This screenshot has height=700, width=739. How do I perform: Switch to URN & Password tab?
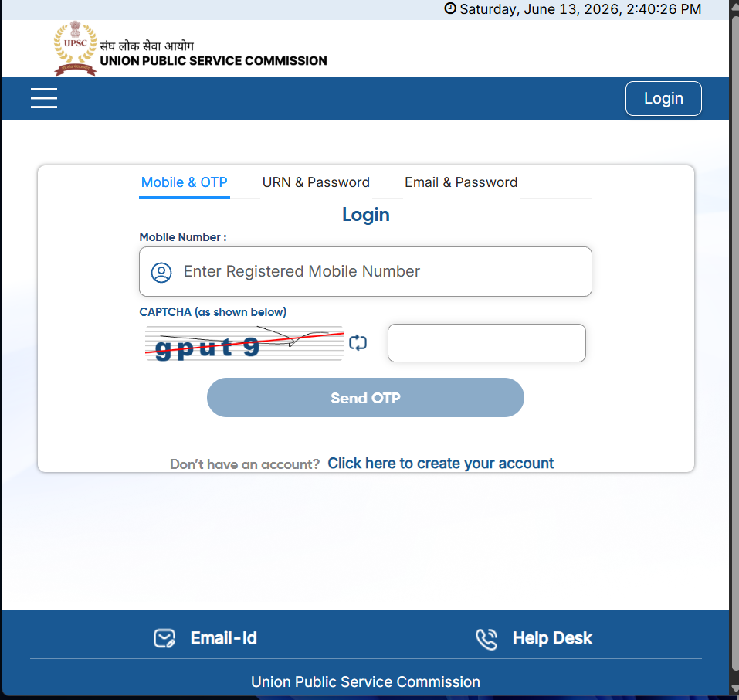coord(316,182)
